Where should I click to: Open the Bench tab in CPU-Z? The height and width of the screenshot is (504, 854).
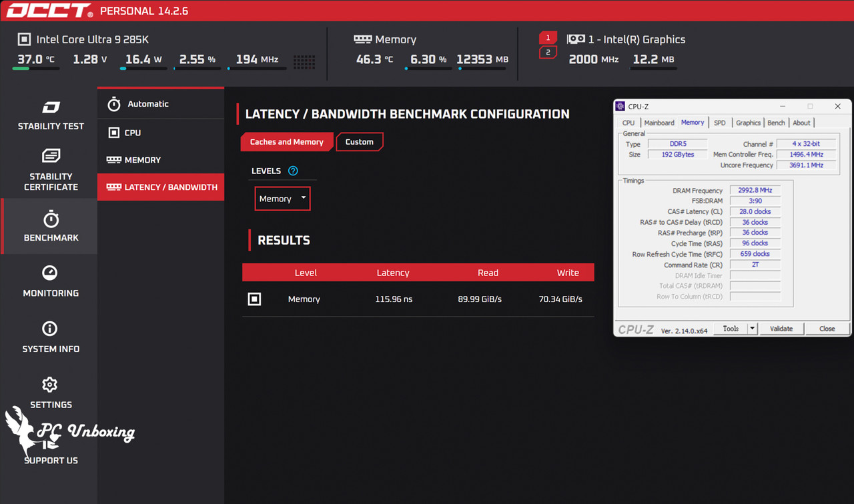point(776,123)
